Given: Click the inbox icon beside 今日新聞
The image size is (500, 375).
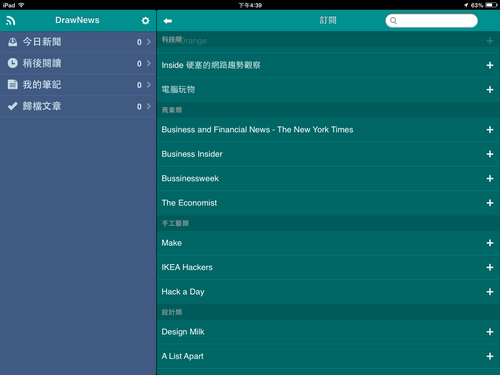Looking at the screenshot, I should (x=13, y=42).
